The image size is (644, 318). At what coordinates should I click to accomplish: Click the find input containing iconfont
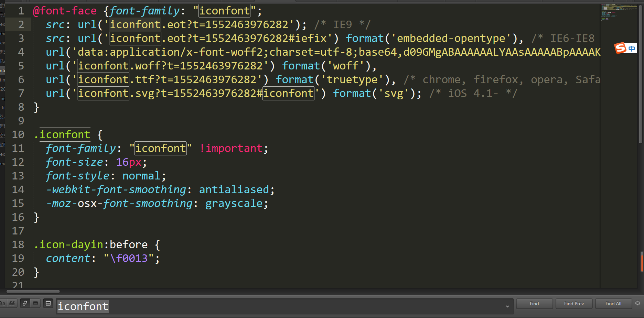(285, 306)
